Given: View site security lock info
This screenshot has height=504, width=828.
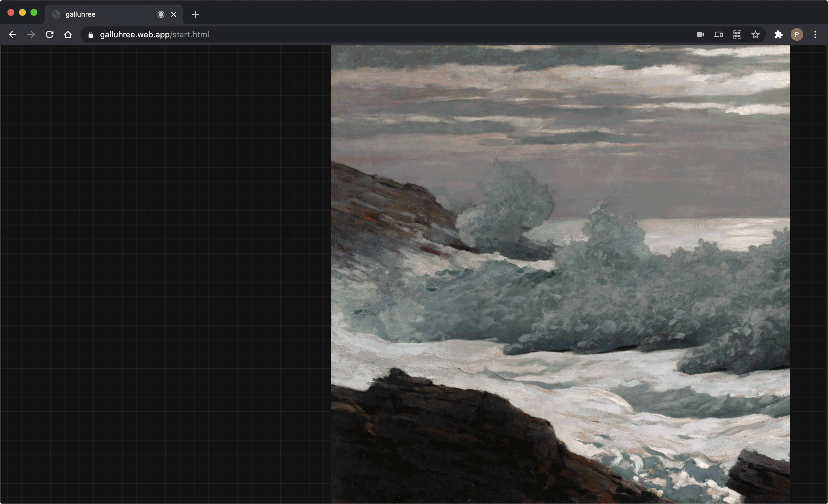Looking at the screenshot, I should tap(91, 34).
